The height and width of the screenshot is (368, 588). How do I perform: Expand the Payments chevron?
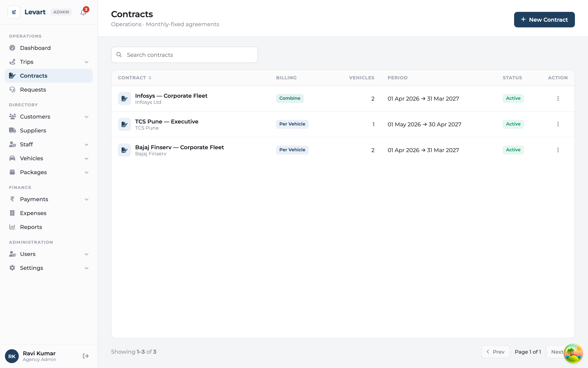pos(87,199)
